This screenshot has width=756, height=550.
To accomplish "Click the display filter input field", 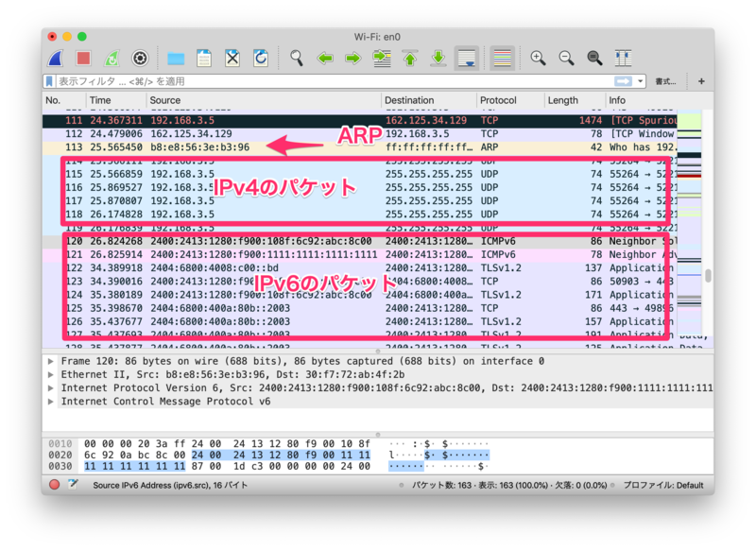I will 333,81.
